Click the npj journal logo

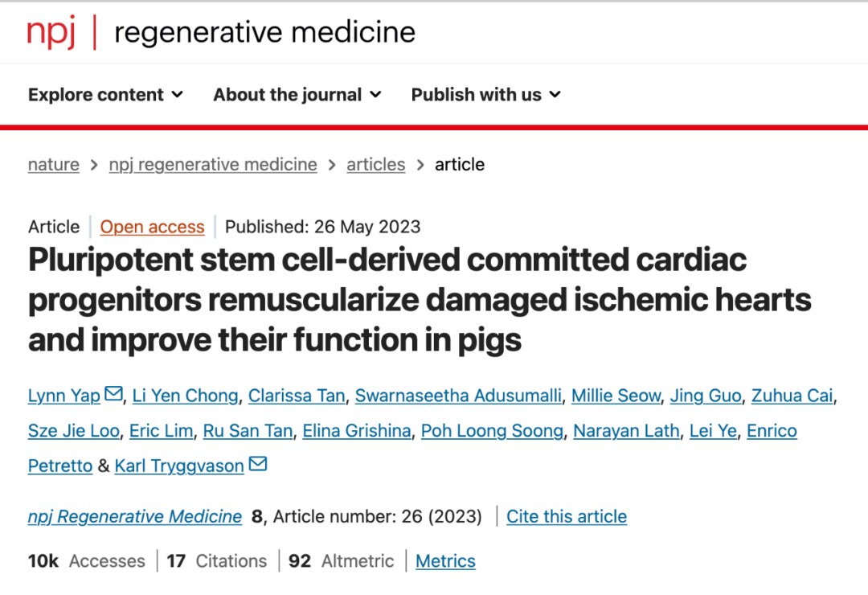coord(51,32)
